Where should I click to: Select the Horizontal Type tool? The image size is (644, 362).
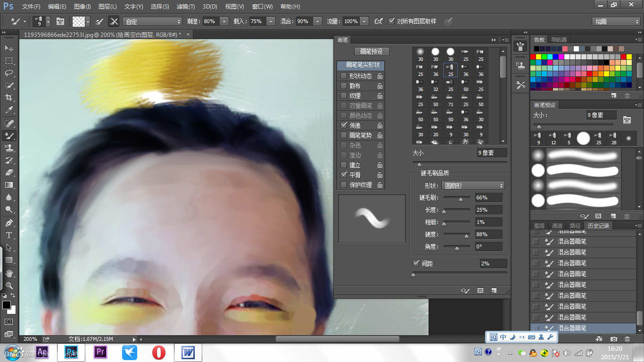point(9,235)
